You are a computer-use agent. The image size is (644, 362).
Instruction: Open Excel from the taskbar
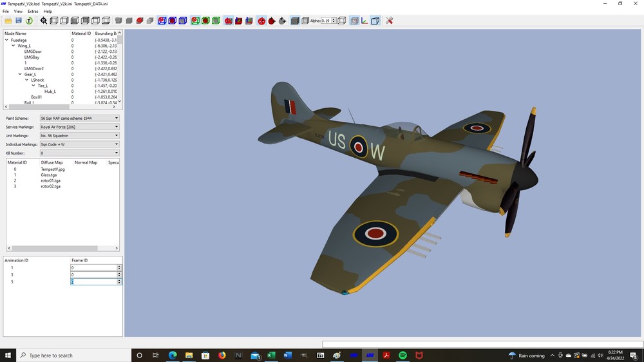271,356
